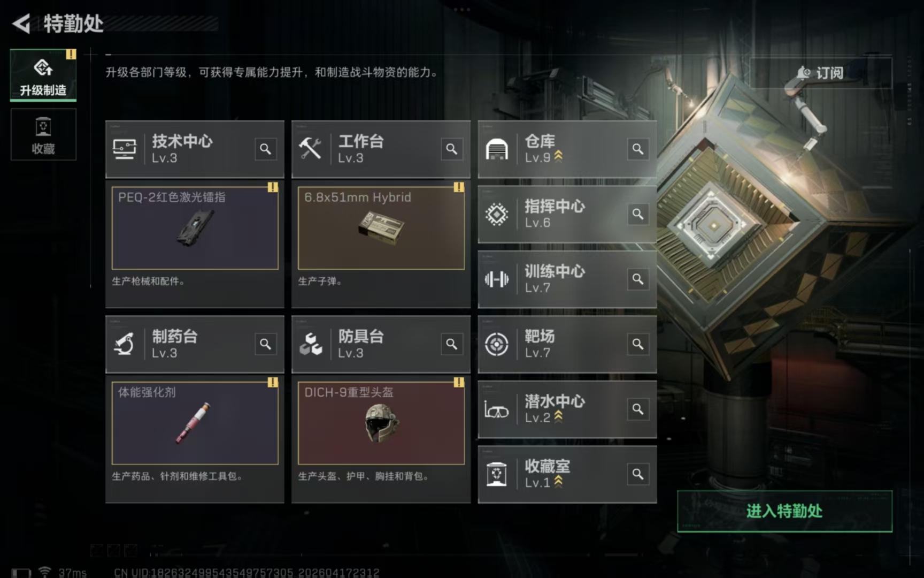Image resolution: width=924 pixels, height=578 pixels.
Task: Select the 6.8x51mm Hybrid ammo card
Action: click(x=381, y=228)
